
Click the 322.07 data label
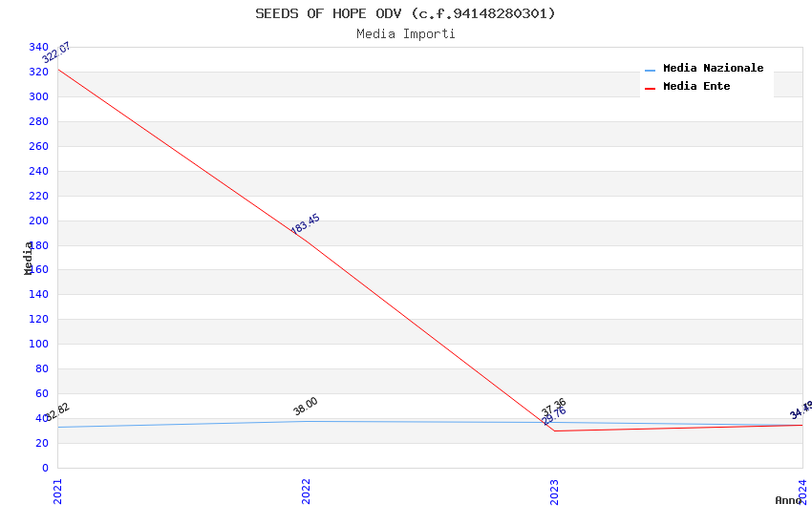tap(56, 52)
